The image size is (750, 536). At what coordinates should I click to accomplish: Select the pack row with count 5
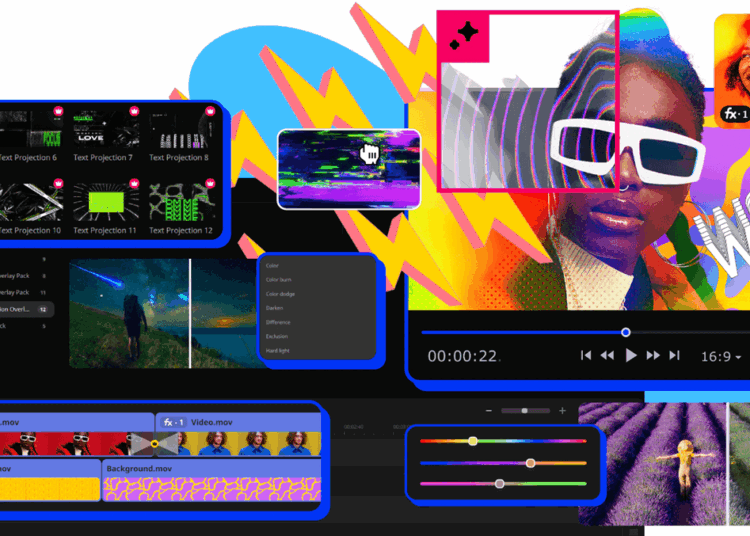[24, 326]
